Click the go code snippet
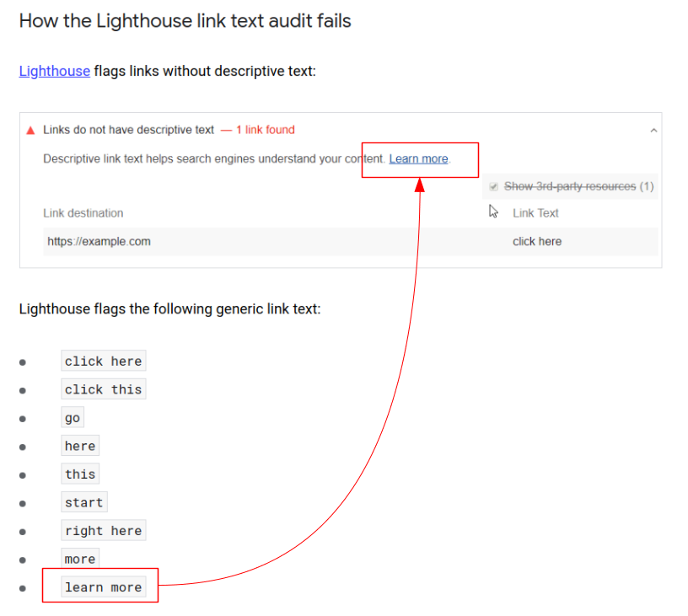Screen dimensions: 688x616 tap(72, 417)
